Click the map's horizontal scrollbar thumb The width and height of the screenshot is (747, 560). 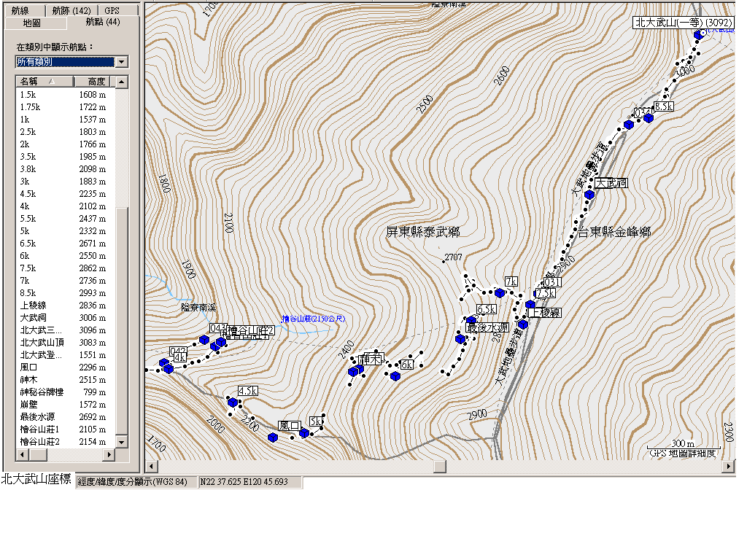point(440,466)
